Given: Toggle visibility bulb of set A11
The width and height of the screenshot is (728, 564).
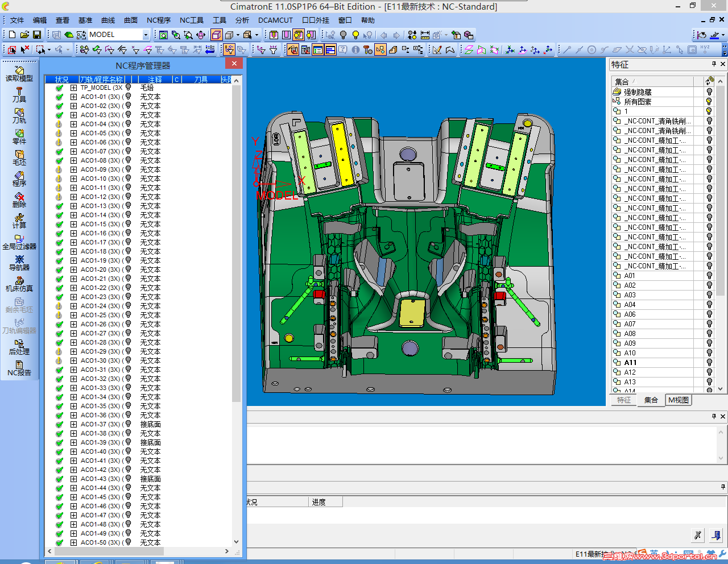Looking at the screenshot, I should click(x=709, y=363).
